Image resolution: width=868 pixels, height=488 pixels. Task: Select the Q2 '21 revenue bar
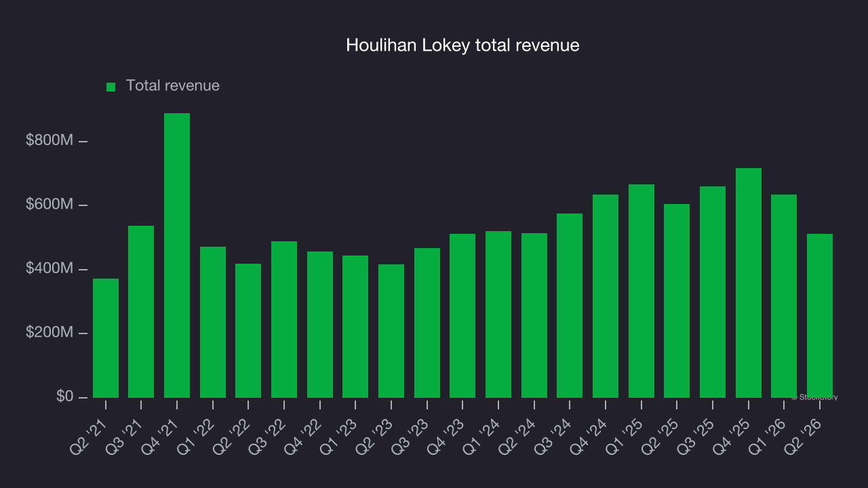[x=106, y=338]
